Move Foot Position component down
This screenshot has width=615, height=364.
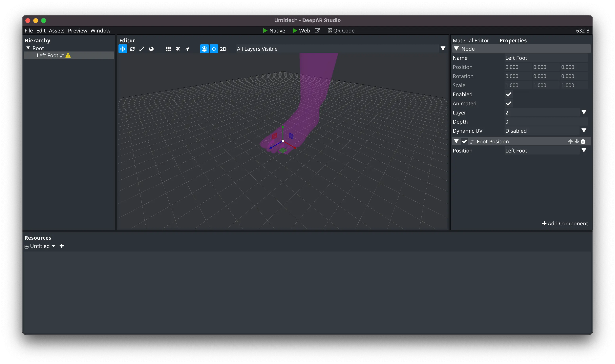[x=577, y=142]
